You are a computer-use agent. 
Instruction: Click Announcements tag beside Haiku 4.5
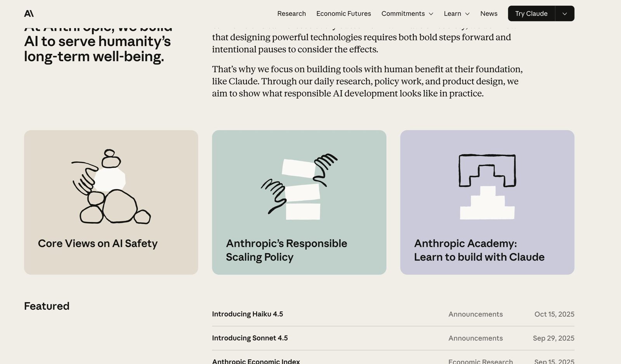pos(475,314)
